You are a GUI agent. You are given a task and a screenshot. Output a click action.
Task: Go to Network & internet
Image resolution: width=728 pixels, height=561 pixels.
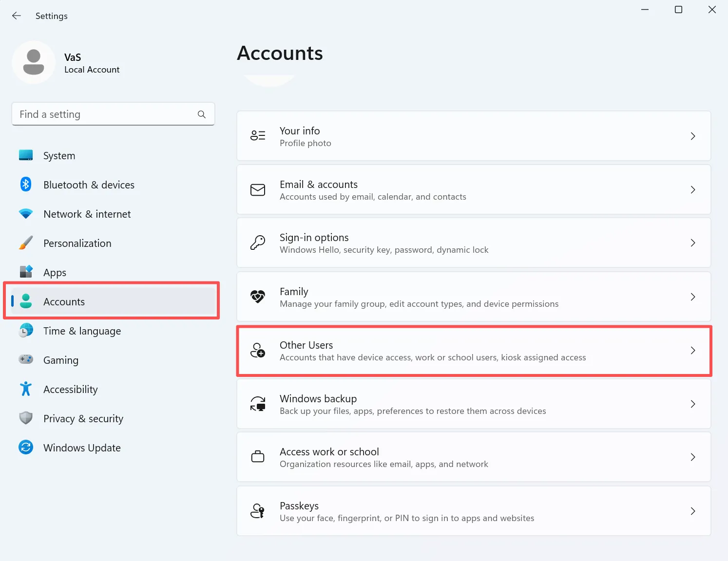coord(87,214)
